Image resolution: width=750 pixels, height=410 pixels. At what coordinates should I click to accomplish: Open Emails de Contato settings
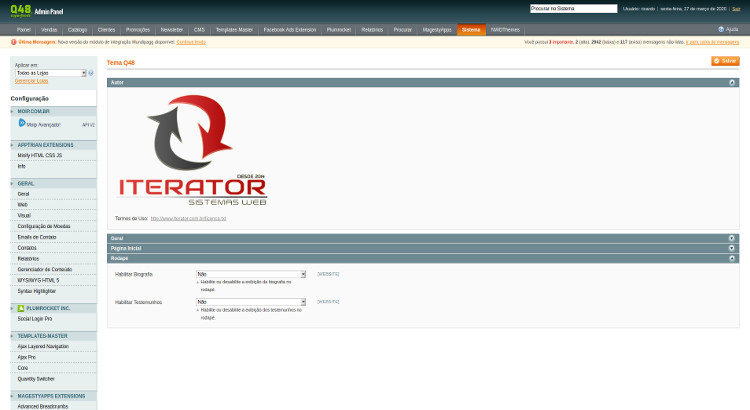point(37,237)
